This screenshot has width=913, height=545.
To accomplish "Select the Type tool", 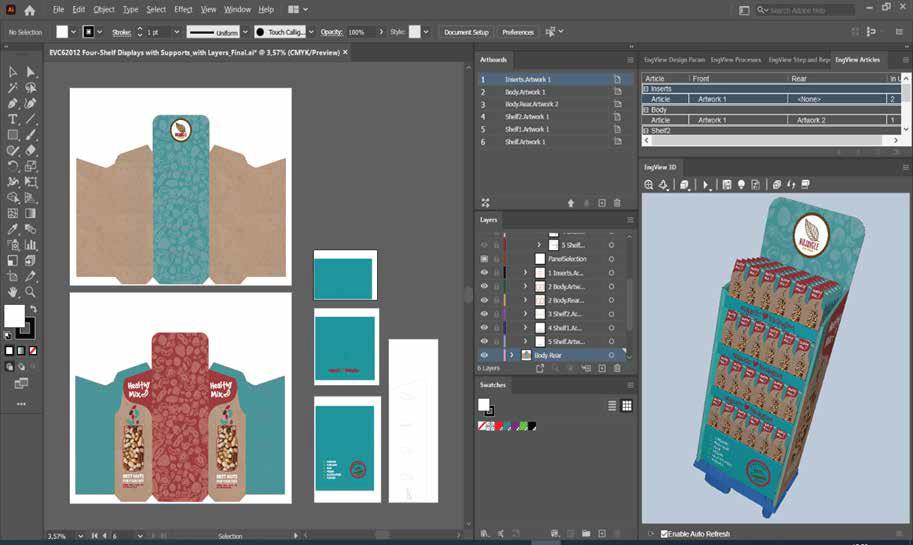I will [13, 119].
